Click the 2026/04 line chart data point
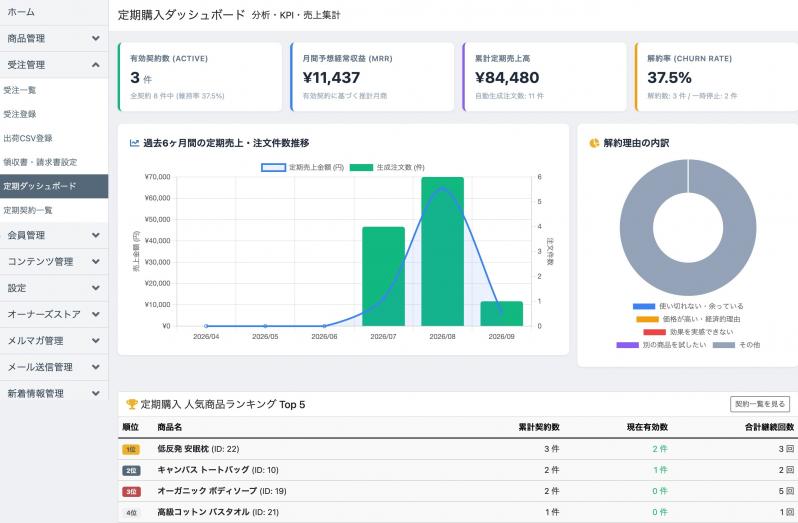Screen dimensions: 798x523 click(x=206, y=326)
